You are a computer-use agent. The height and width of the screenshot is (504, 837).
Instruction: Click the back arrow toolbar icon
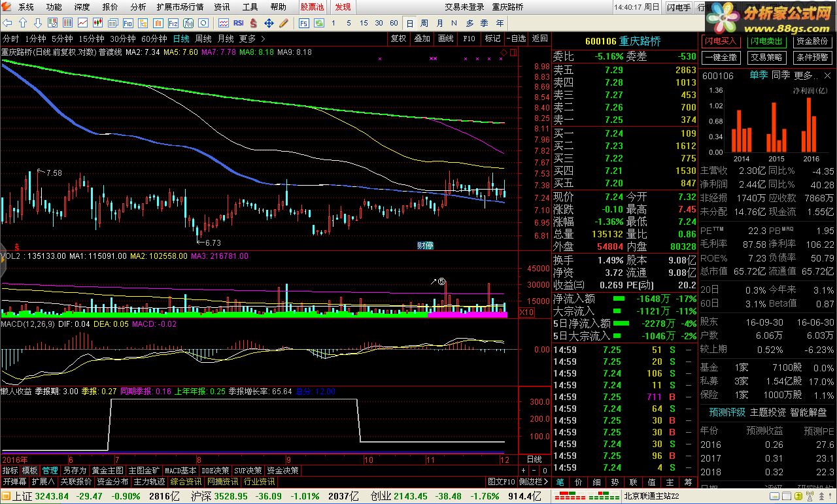(x=7, y=23)
